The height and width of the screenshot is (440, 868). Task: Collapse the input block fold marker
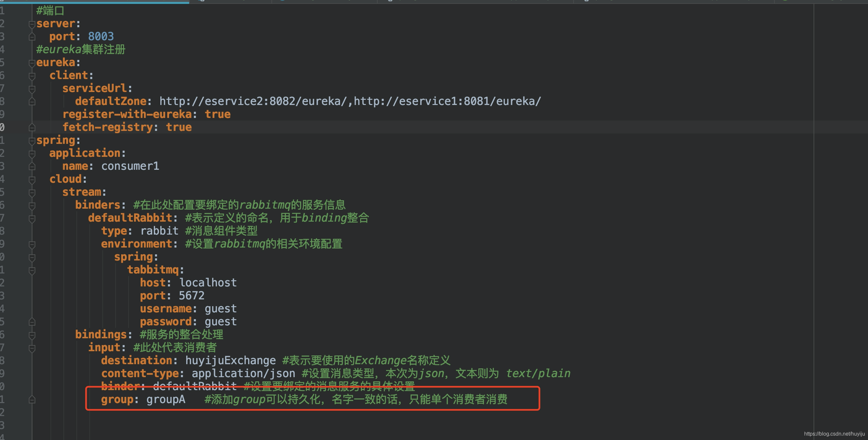(32, 348)
